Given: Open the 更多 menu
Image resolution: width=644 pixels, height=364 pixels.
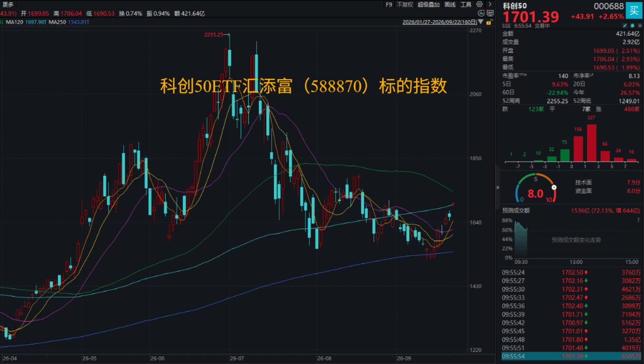Looking at the screenshot, I should pyautogui.click(x=8, y=5).
